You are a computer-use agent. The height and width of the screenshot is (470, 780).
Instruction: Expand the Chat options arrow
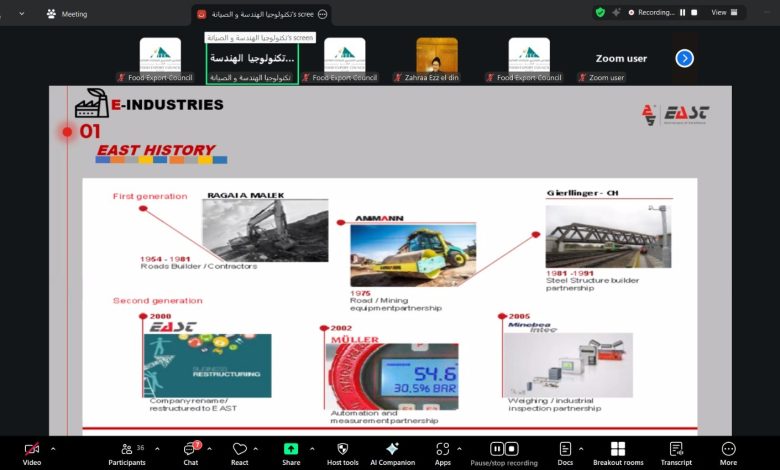click(x=210, y=449)
